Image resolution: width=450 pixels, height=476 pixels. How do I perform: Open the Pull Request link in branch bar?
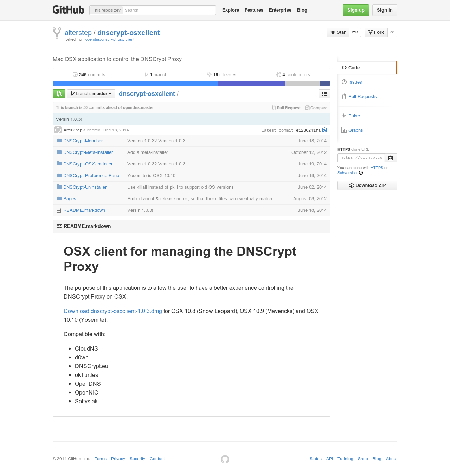pos(286,108)
